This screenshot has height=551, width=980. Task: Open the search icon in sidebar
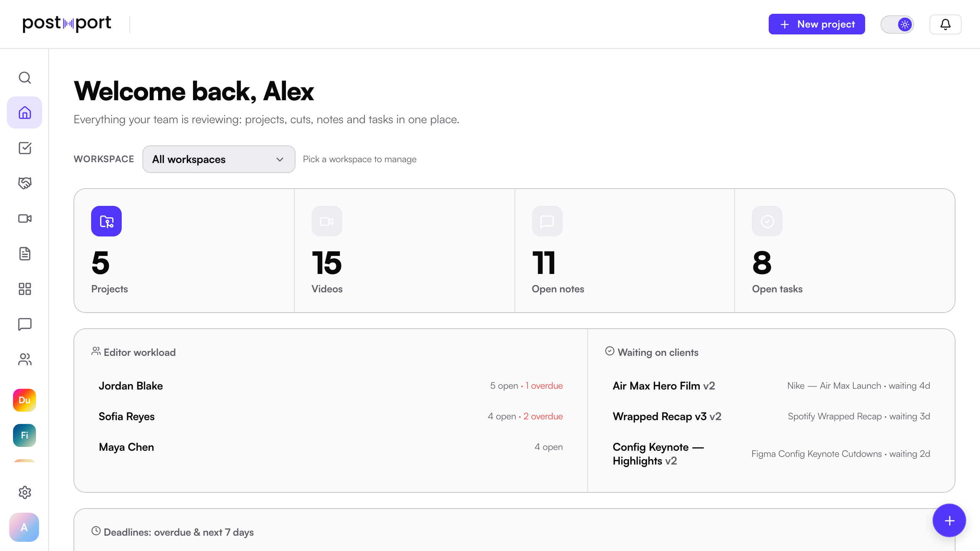(24, 78)
